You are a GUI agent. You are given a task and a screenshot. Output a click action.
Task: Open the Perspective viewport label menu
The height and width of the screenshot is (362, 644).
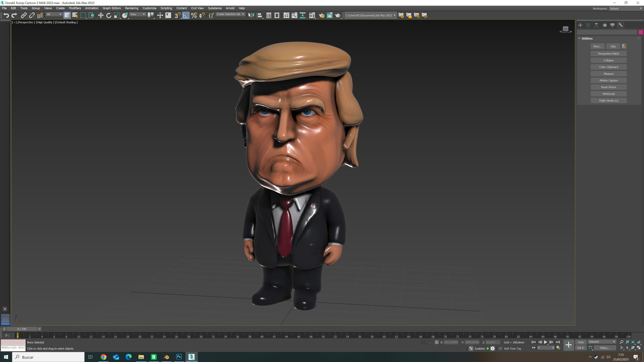(x=26, y=22)
